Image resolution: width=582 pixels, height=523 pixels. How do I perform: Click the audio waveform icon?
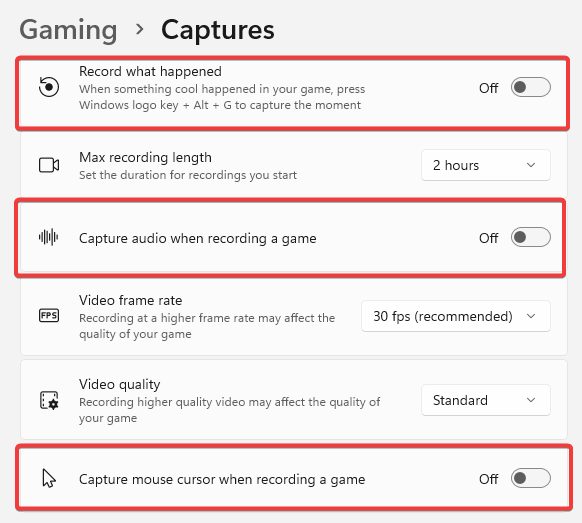pos(49,237)
